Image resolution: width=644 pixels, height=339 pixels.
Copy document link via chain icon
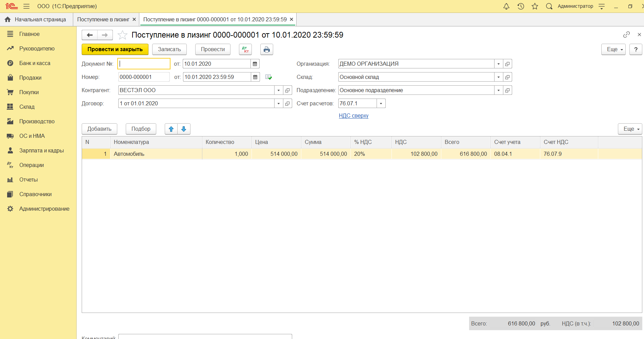pyautogui.click(x=626, y=35)
